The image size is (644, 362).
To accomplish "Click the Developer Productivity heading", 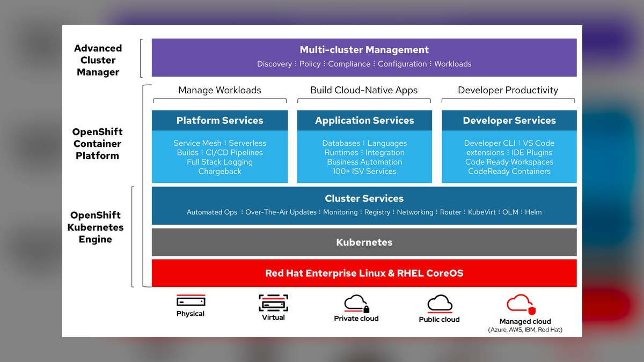I will click(x=508, y=90).
